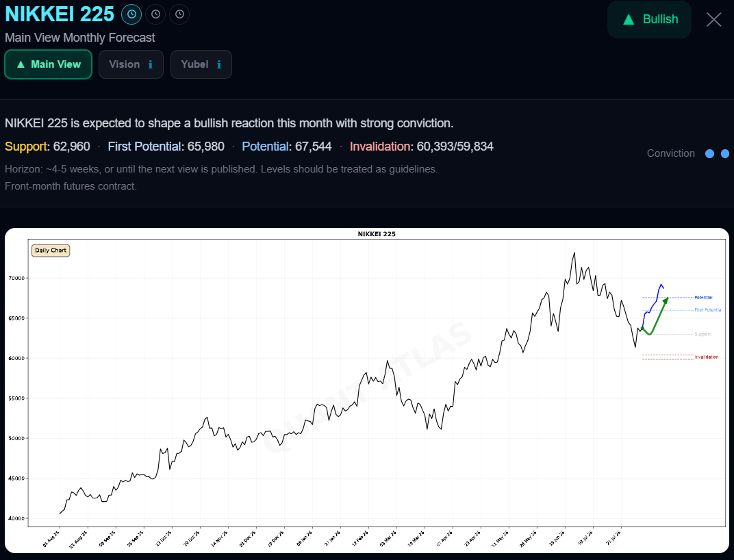
Task: Click the 45000 y-axis label
Action: tap(16, 479)
